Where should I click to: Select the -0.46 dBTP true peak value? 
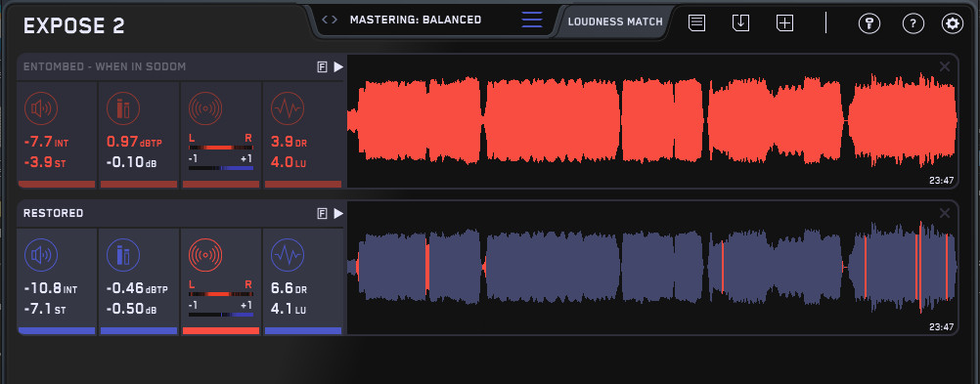coord(136,289)
